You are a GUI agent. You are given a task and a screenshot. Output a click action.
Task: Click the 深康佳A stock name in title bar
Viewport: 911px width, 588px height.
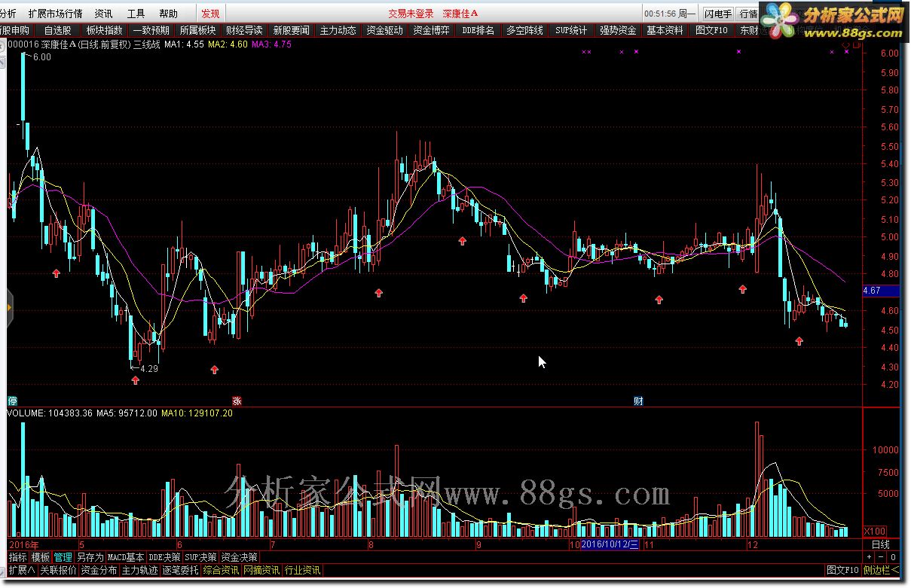coord(460,14)
